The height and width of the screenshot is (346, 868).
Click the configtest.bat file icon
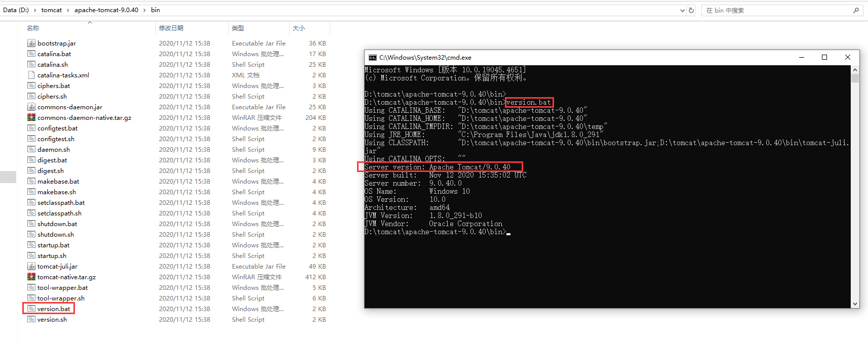(31, 128)
